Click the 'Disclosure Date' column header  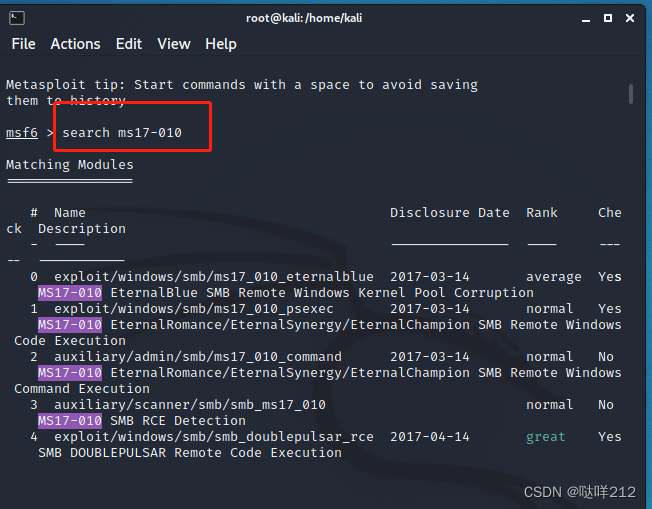point(449,212)
